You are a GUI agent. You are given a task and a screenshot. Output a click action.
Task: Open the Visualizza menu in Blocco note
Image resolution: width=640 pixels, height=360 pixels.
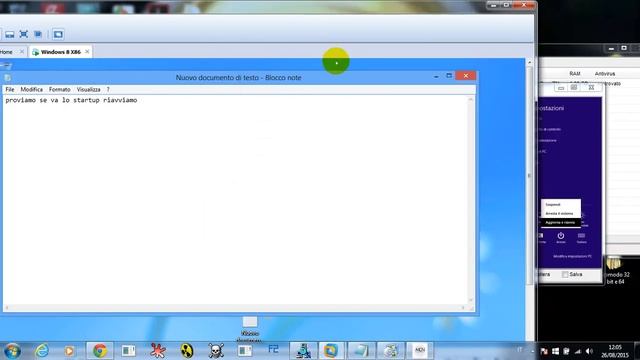[x=89, y=89]
